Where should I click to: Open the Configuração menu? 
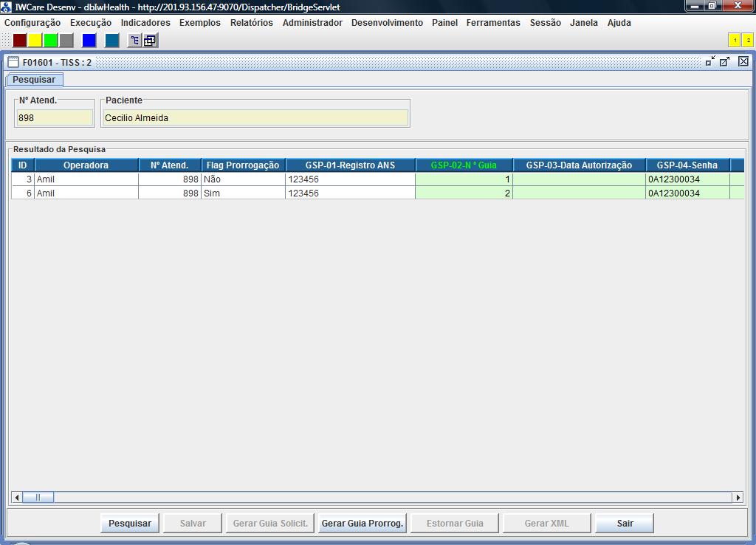(x=32, y=23)
